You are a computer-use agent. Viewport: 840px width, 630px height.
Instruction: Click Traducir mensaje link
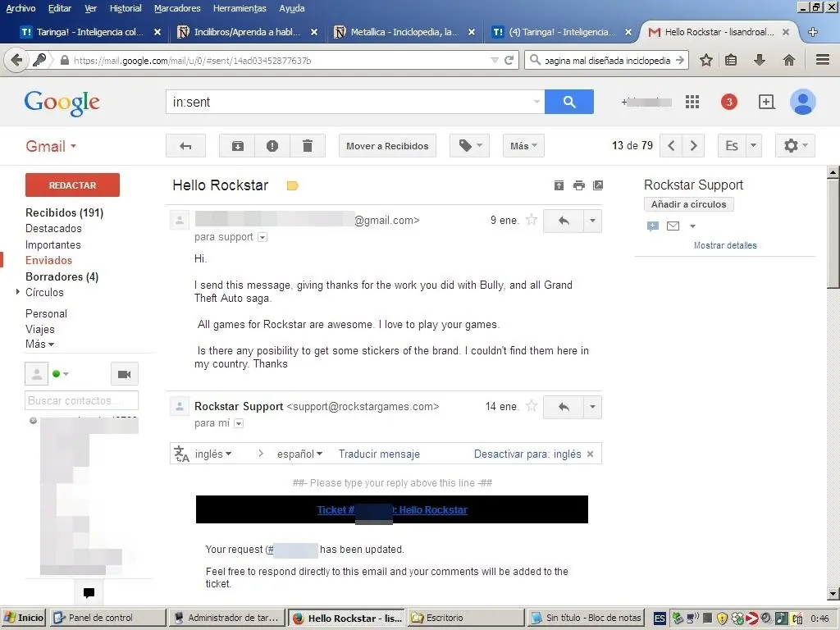tap(379, 454)
